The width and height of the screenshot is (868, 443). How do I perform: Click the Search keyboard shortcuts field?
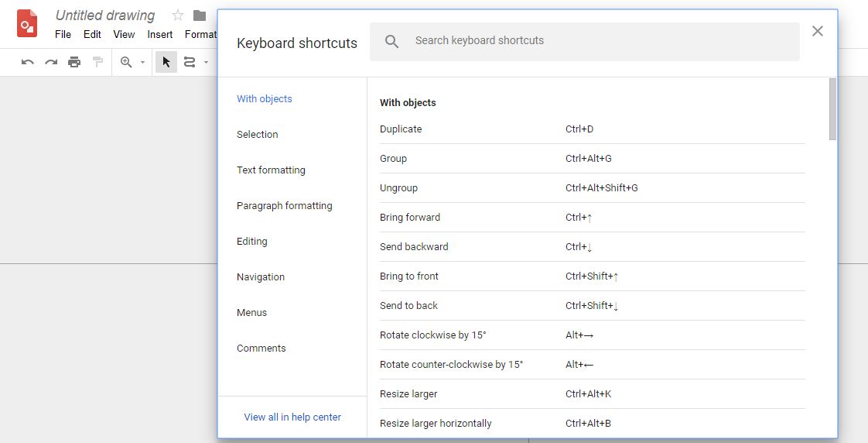585,42
